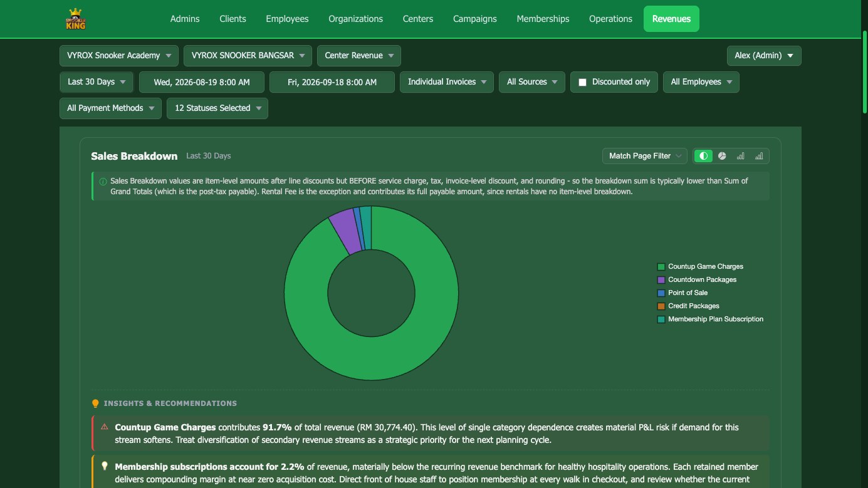Open the Match Page Filter dropdown

(645, 156)
